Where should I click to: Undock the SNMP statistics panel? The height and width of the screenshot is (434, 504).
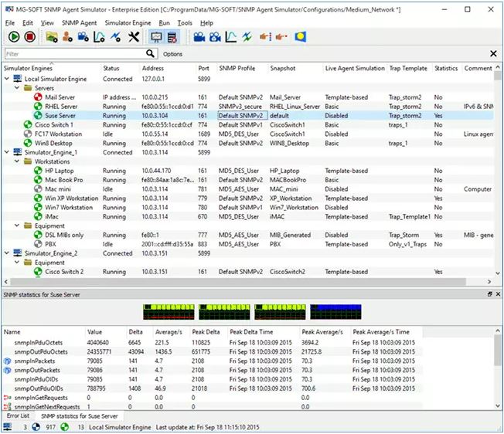pyautogui.click(x=489, y=294)
